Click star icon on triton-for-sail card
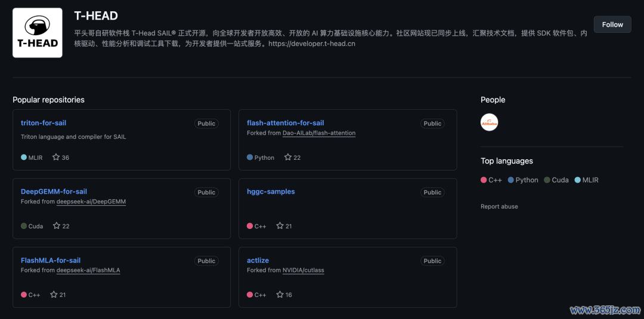This screenshot has width=644, height=319. point(56,157)
